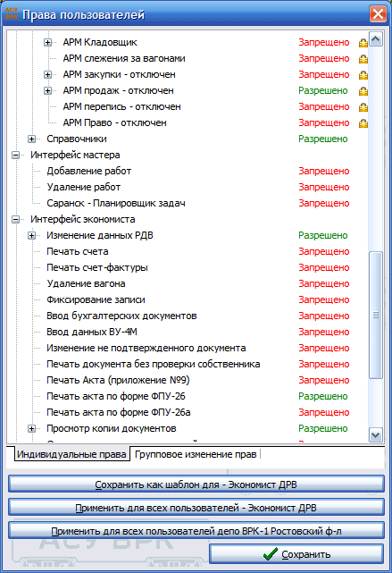Expand Изменение данных РДВ node
The image size is (392, 573).
point(32,235)
